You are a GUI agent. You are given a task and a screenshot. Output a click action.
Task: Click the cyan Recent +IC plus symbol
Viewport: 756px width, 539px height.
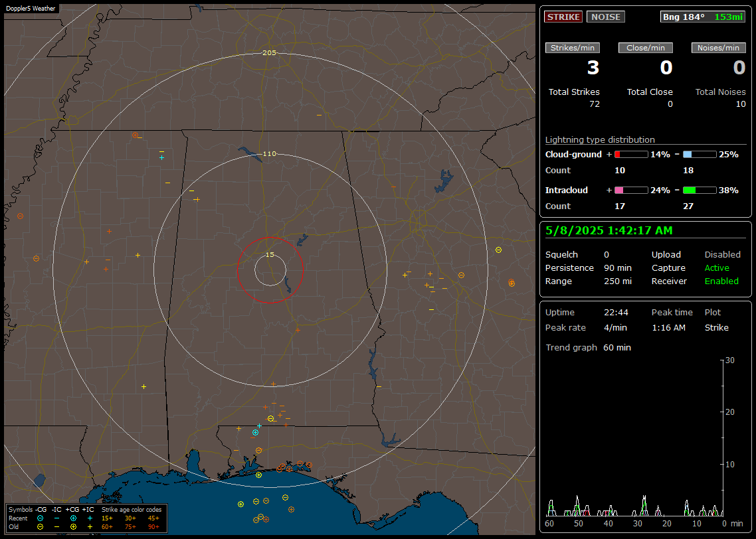tap(90, 518)
